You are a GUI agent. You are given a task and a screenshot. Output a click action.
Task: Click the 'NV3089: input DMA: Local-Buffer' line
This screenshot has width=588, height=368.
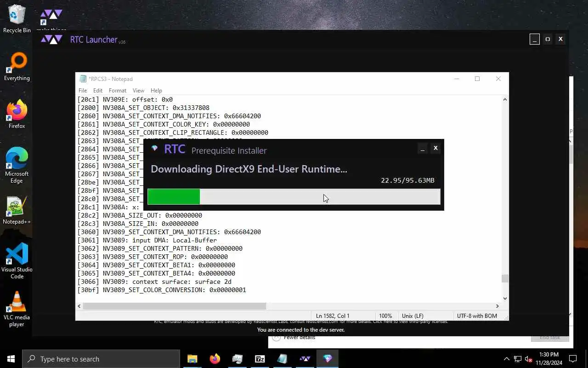[147, 240]
